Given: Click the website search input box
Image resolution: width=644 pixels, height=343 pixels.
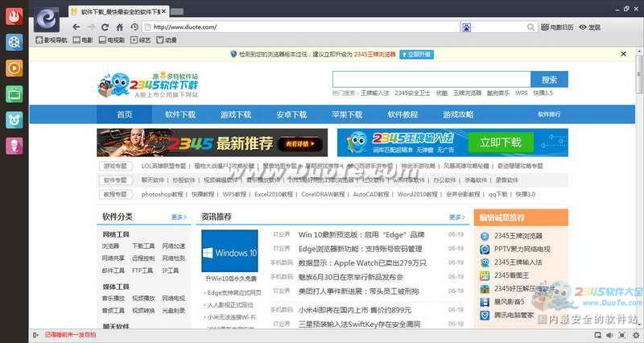Looking at the screenshot, I should coord(431,79).
